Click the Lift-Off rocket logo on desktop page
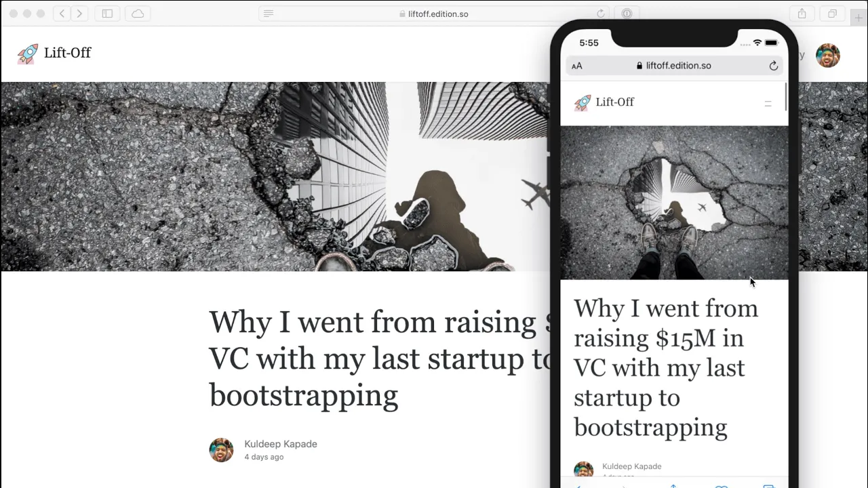 pyautogui.click(x=28, y=54)
